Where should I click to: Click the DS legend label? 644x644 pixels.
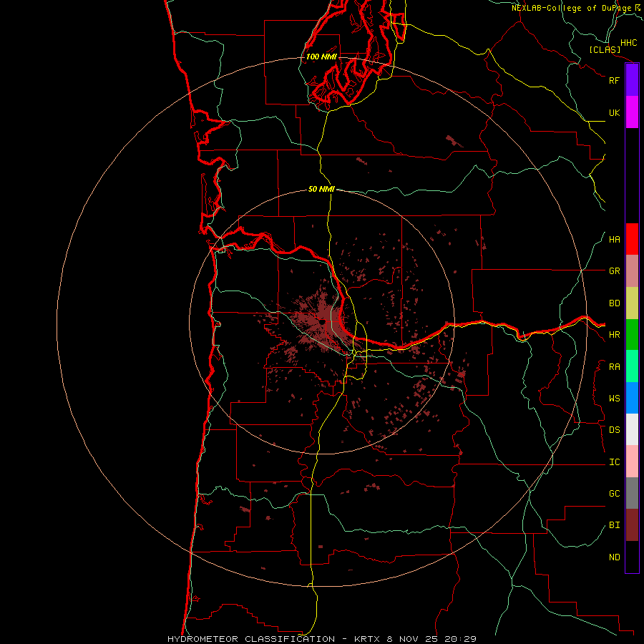point(615,430)
